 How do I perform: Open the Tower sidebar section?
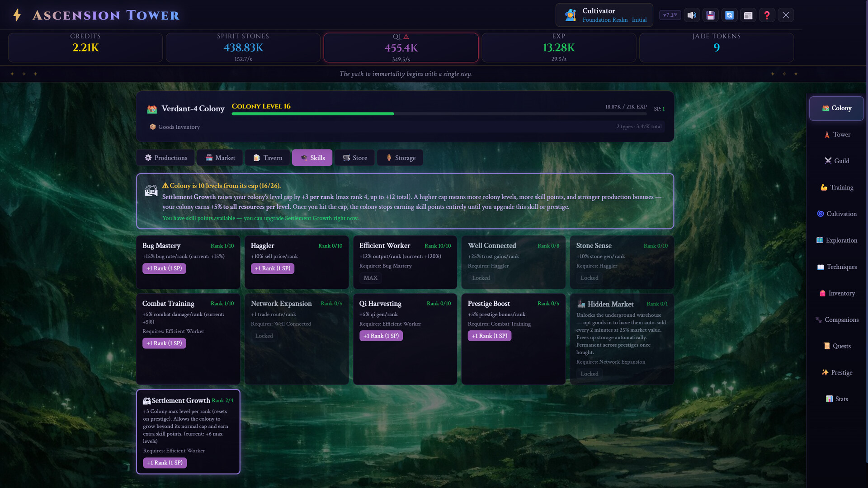(836, 135)
